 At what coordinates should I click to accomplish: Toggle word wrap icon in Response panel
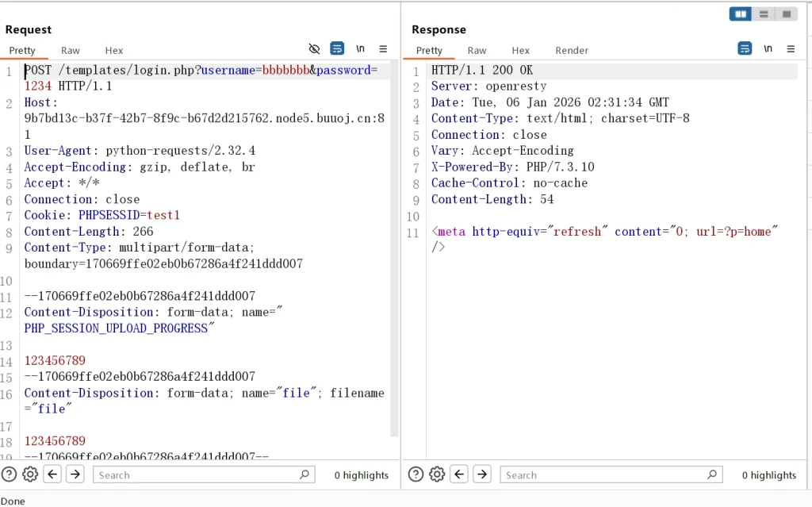pyautogui.click(x=745, y=49)
